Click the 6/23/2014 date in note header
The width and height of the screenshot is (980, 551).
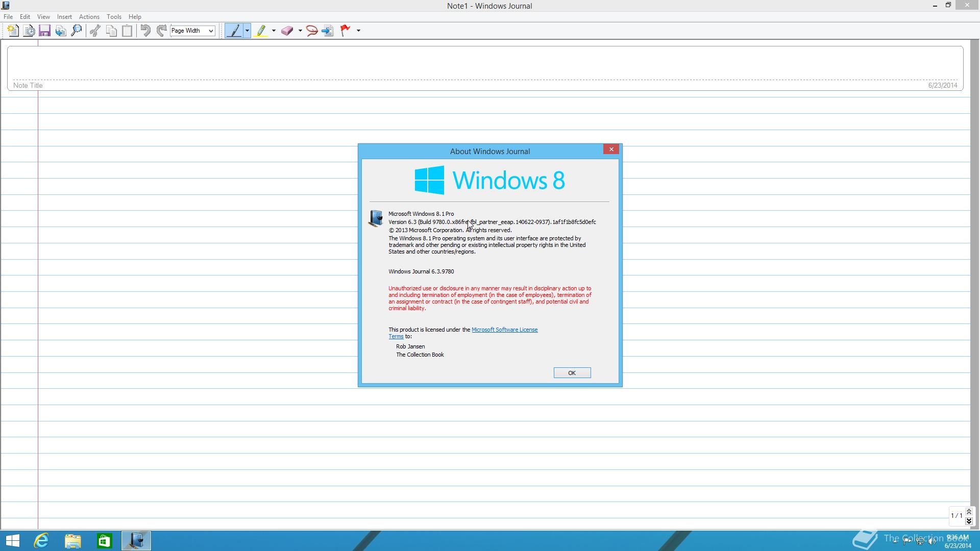click(x=943, y=85)
